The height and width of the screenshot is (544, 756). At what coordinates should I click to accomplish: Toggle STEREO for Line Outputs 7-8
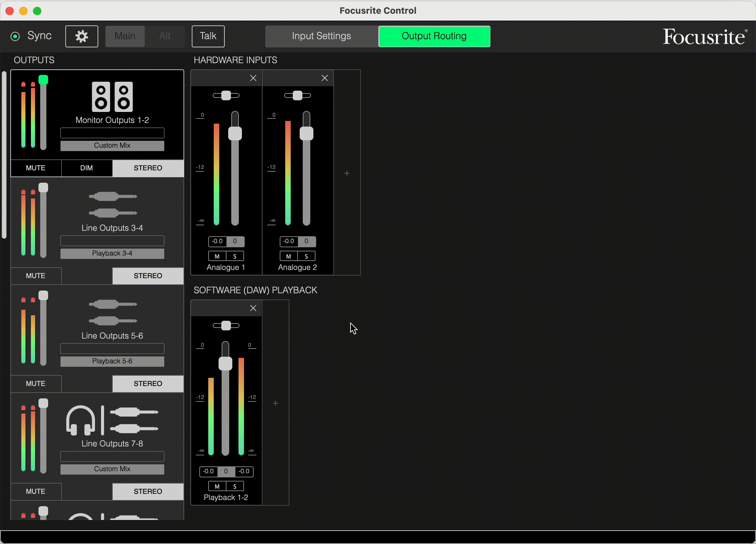click(148, 491)
